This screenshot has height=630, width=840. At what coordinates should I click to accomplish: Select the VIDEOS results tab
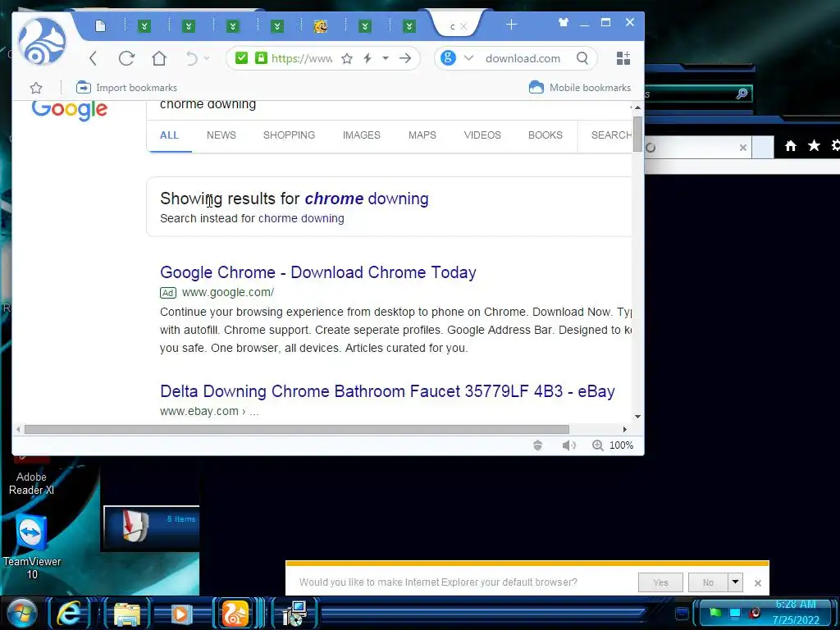[482, 135]
